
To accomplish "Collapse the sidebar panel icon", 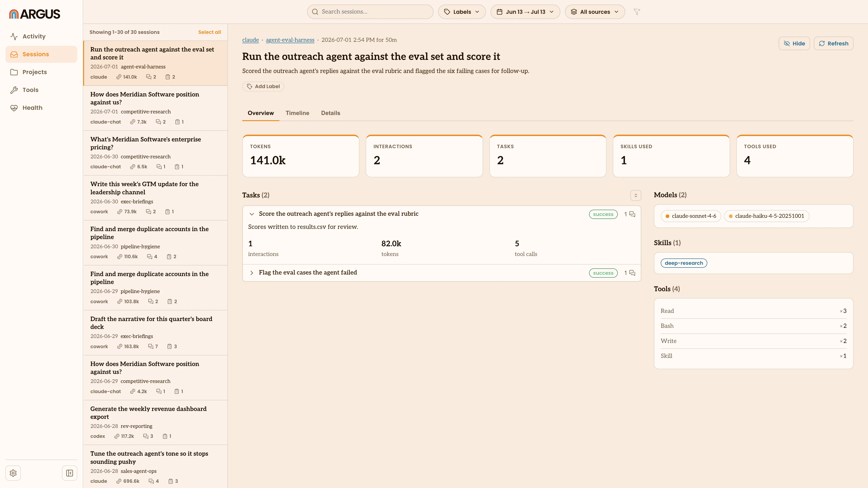I will click(69, 473).
